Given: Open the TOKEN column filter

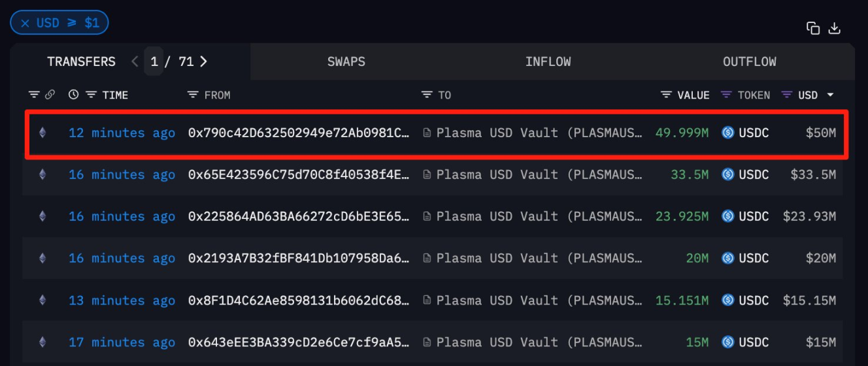Looking at the screenshot, I should 726,95.
